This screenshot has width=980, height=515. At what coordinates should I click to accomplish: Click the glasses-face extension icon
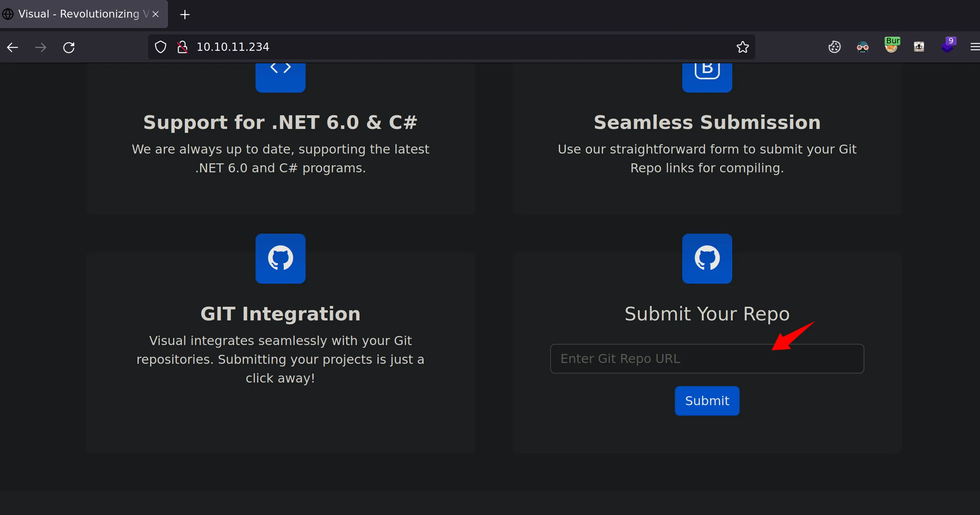(862, 47)
